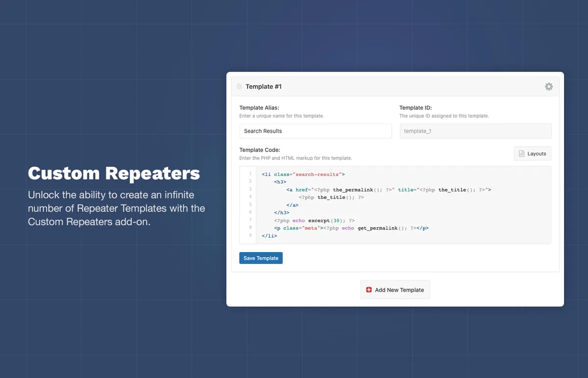The image size is (588, 378).
Task: Click the 'Enter the PHP and HTML markup' hint
Action: pos(295,158)
